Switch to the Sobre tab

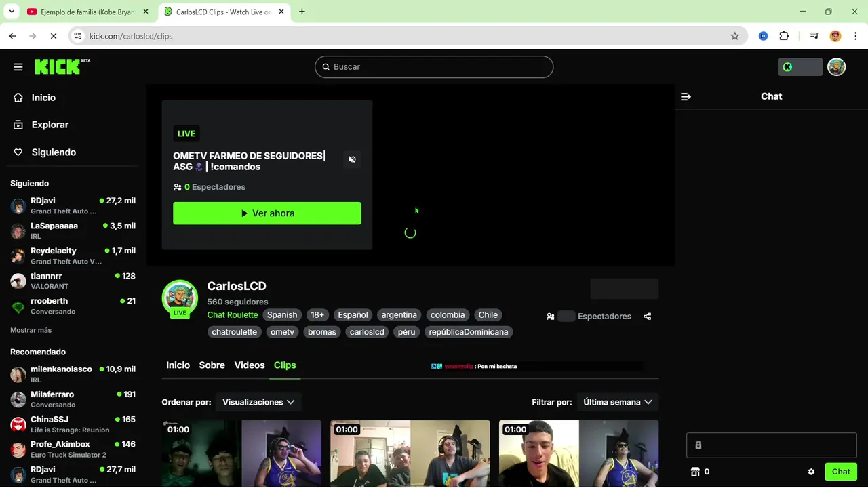(212, 365)
